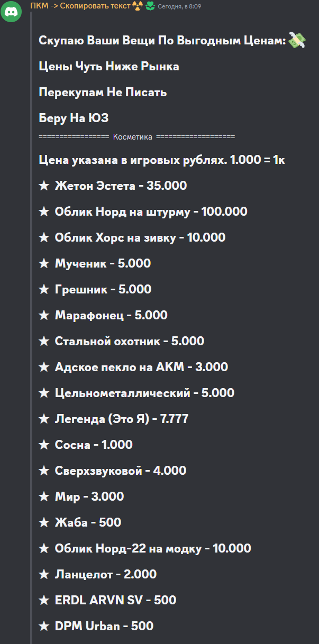Click the line Беру На ЮЗ
The height and width of the screenshot is (644, 319).
74,118
